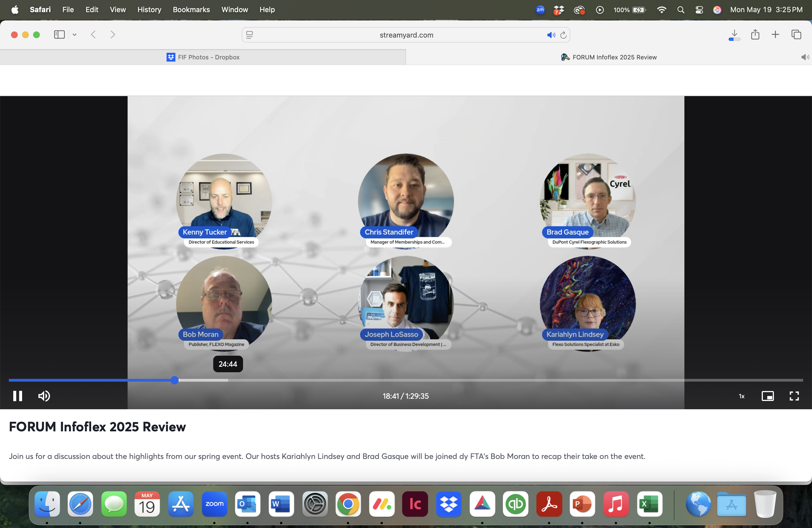
Task: Go back with the back arrow
Action: [93, 35]
